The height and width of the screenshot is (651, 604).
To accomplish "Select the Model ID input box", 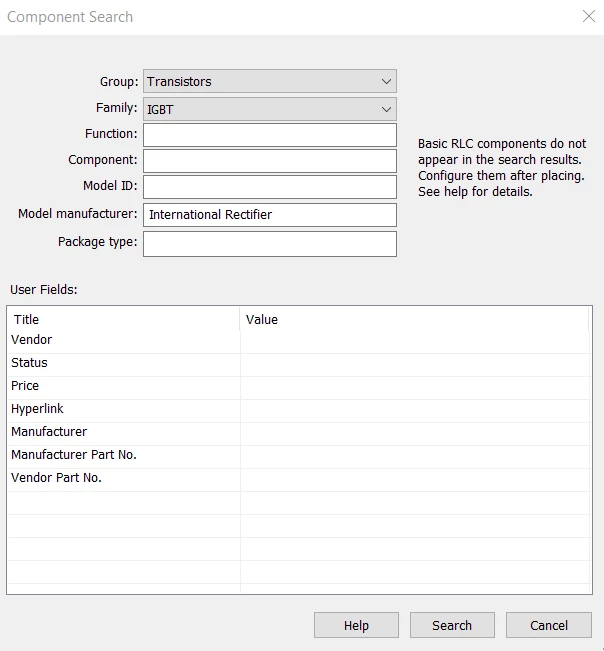I will pos(270,187).
